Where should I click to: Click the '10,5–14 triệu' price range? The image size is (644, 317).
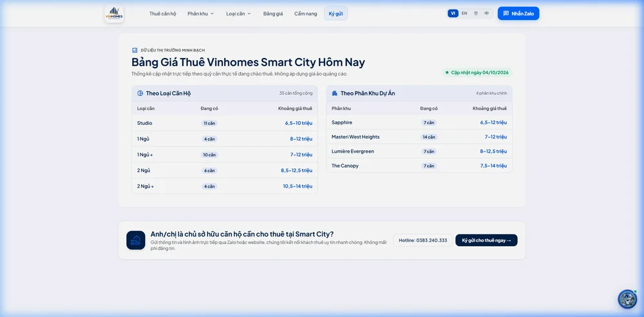[x=298, y=186]
